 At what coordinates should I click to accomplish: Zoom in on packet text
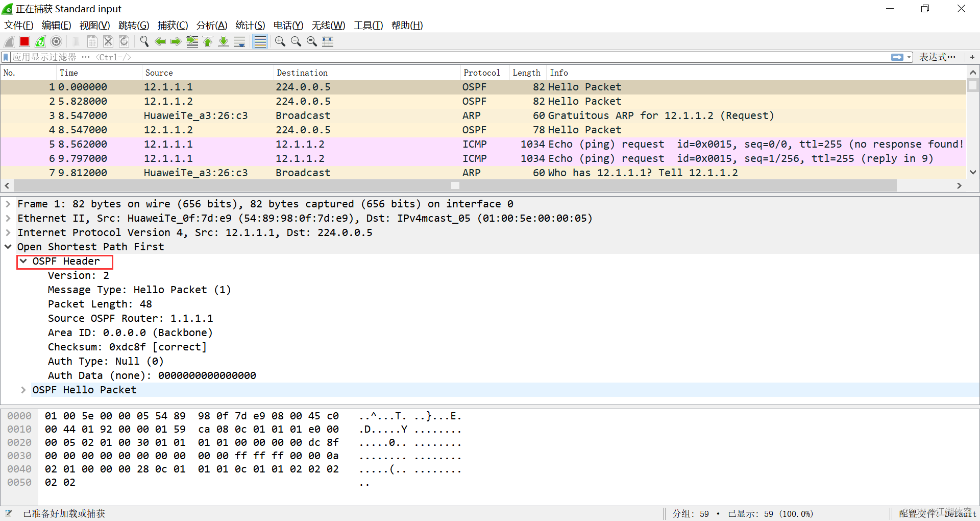280,42
